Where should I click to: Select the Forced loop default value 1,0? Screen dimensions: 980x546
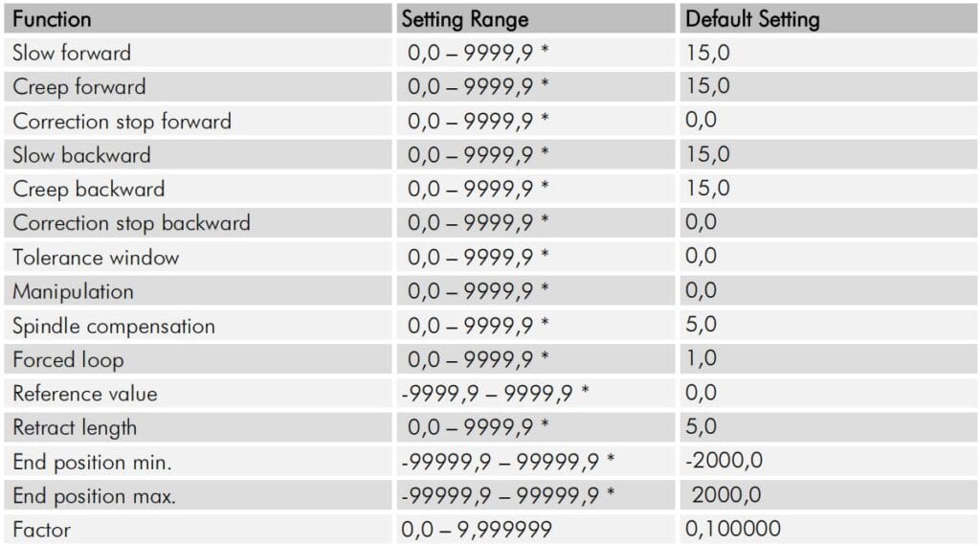point(701,358)
